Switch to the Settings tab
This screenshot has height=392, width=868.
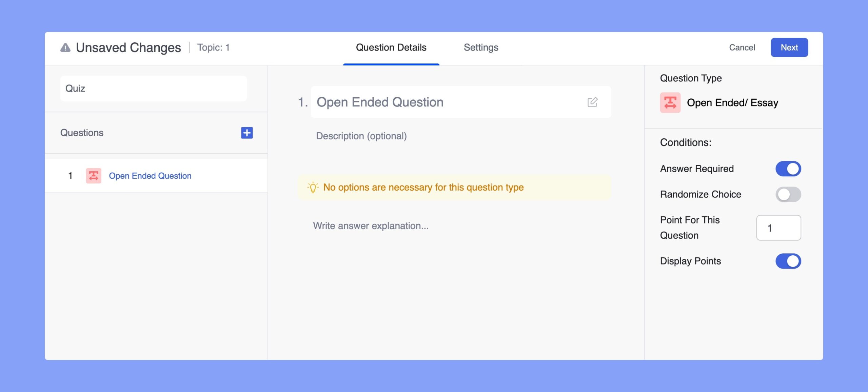[480, 47]
